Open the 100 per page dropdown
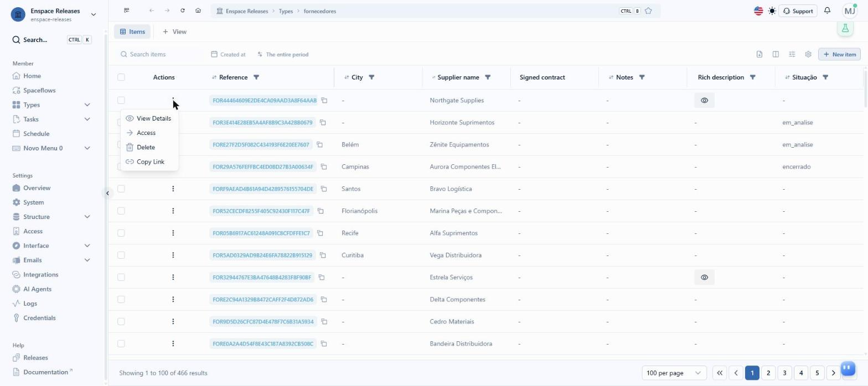 (x=674, y=373)
